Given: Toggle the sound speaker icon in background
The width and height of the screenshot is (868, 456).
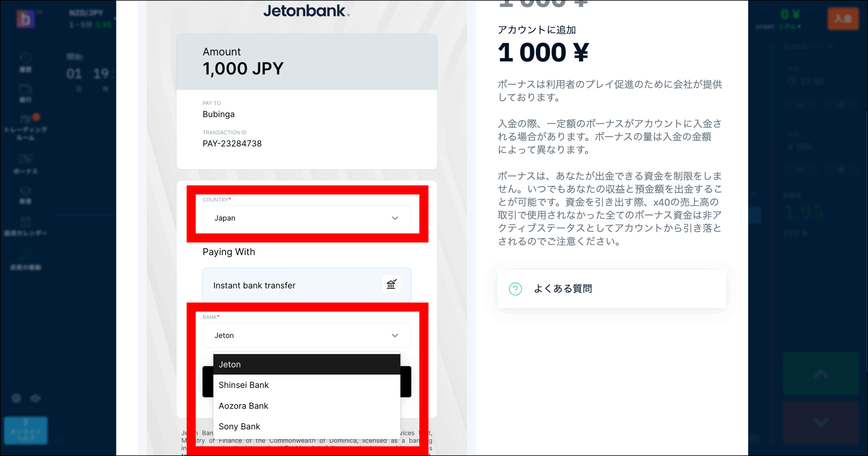Looking at the screenshot, I should coord(35,398).
